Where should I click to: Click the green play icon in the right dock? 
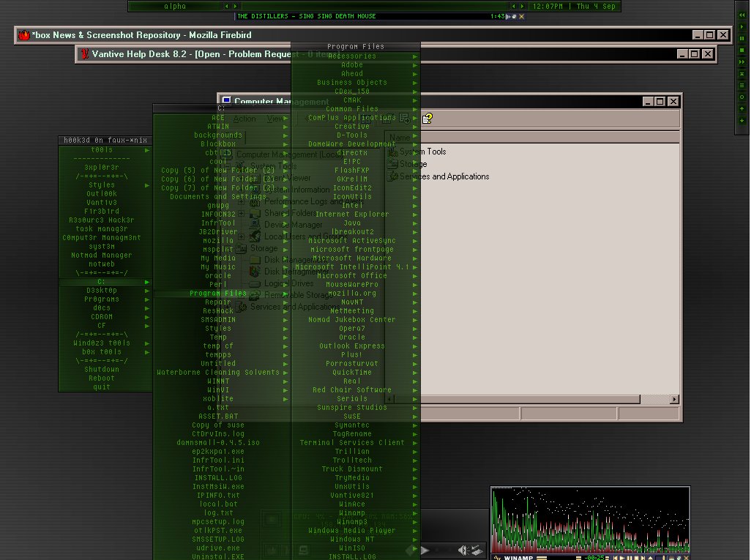pyautogui.click(x=742, y=27)
